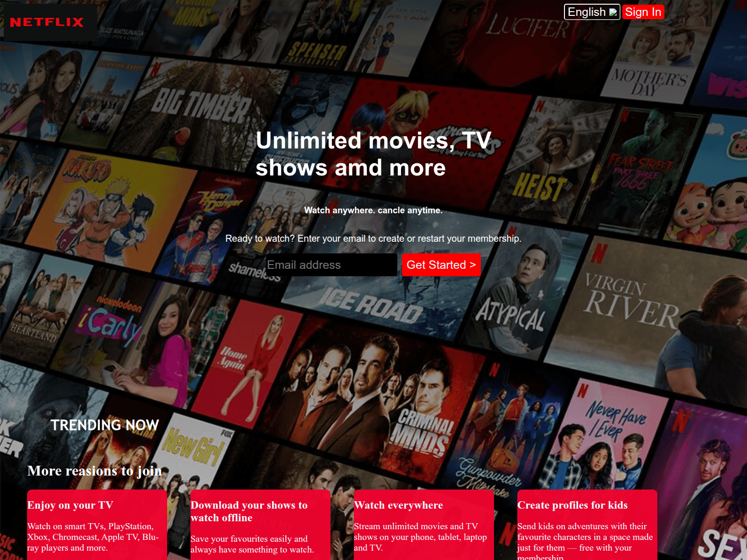
Task: Open the 'Watch everywhere' card
Action: coord(424,525)
